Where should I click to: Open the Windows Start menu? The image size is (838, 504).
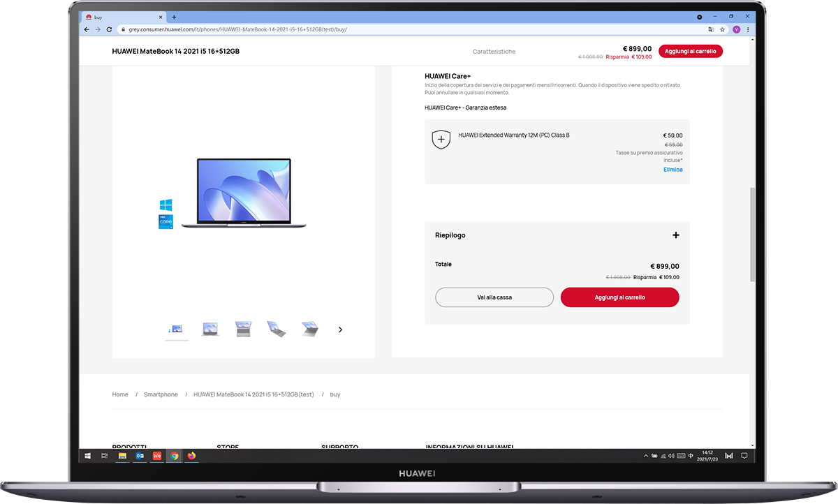pos(87,456)
